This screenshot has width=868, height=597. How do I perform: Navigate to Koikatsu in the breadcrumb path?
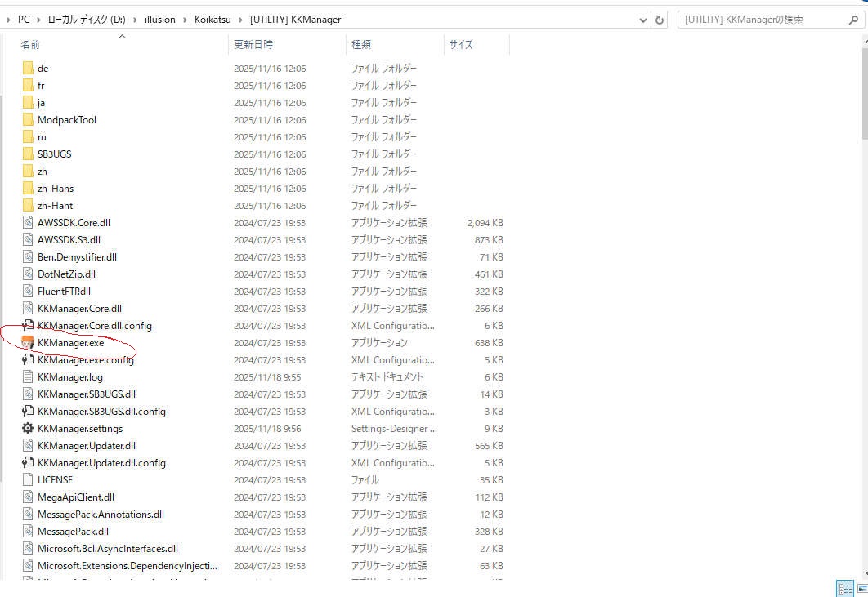213,20
